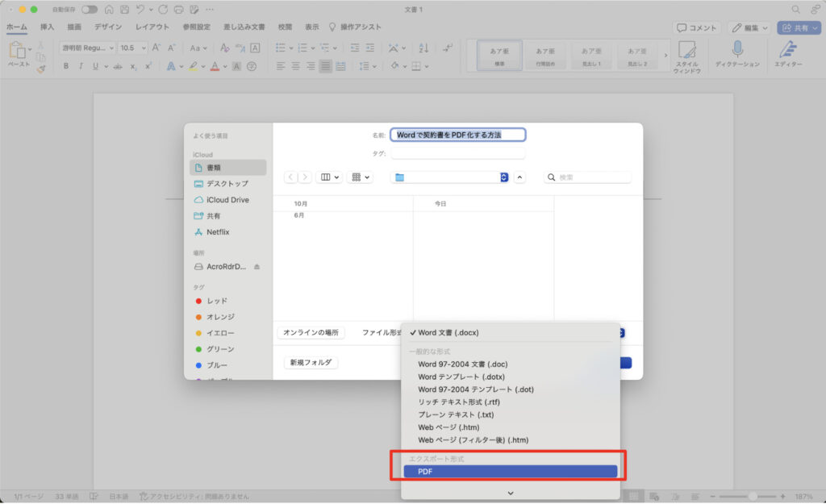Click the 名前 filename input field
Screen dimensions: 826x504
pyautogui.click(x=458, y=135)
